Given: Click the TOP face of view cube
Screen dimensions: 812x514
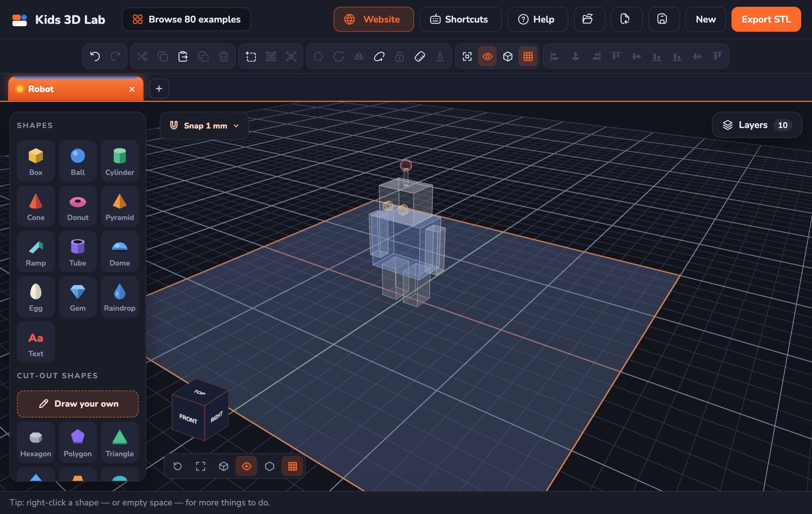Looking at the screenshot, I should 200,392.
